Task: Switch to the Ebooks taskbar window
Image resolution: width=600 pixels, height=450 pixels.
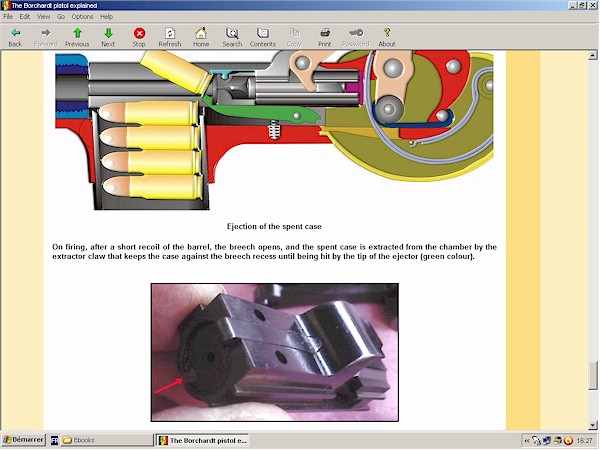Action: (107, 440)
